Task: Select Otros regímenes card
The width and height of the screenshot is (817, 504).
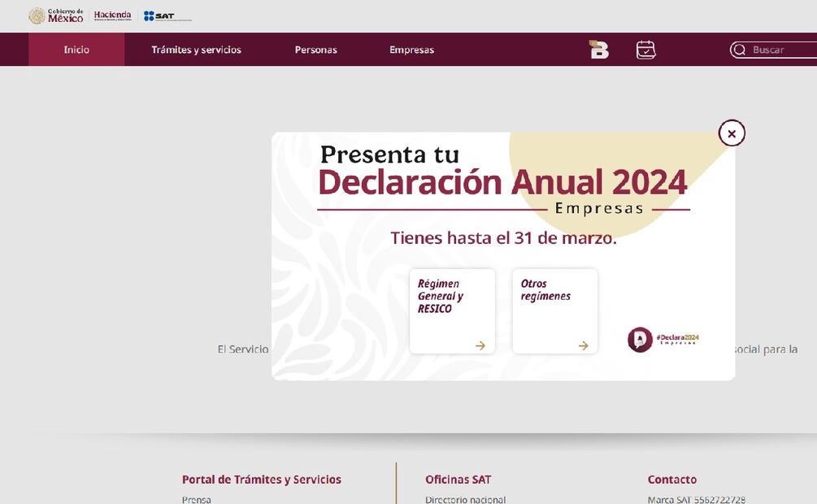Action: point(555,311)
